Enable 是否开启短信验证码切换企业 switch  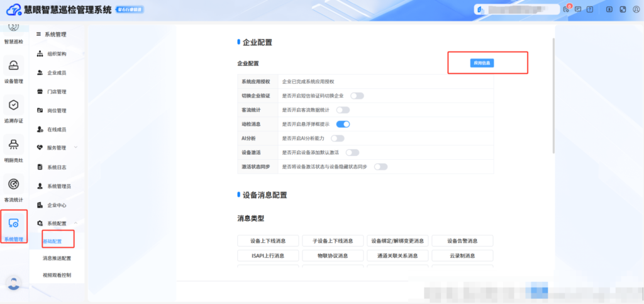[357, 96]
